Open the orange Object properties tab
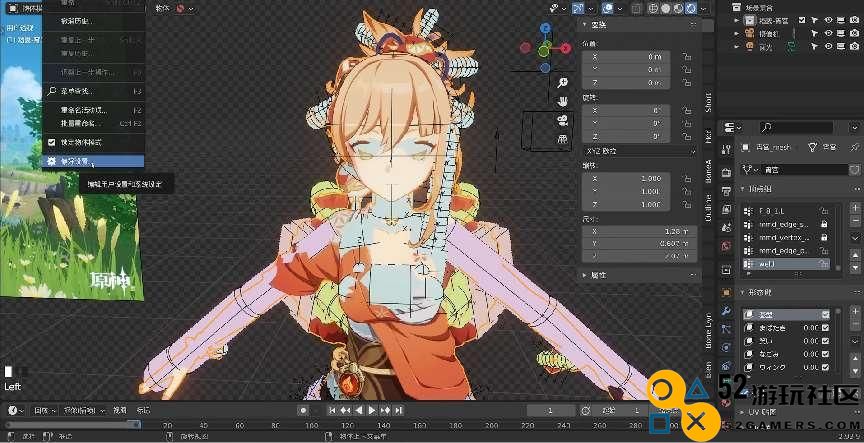864x443 pixels. click(727, 293)
